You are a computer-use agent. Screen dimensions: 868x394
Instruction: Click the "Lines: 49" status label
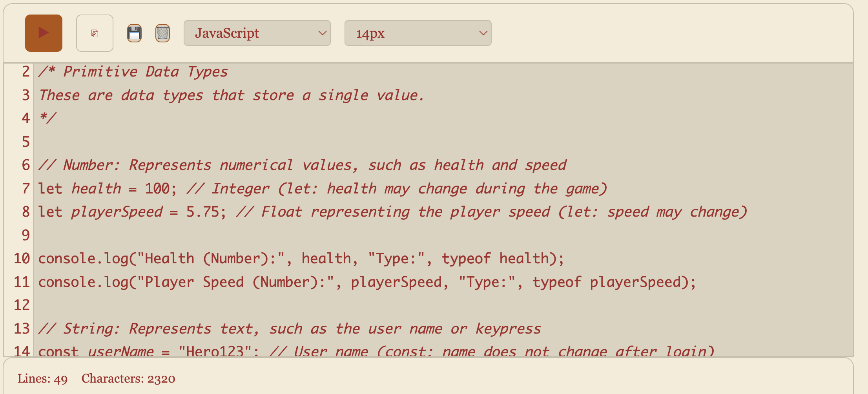[x=42, y=379]
